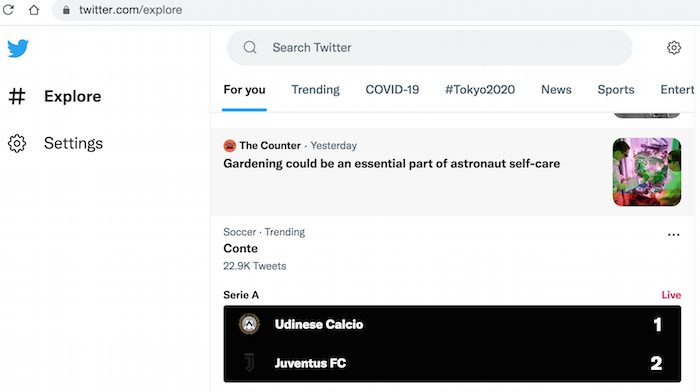Click the red Live indicator

click(671, 295)
